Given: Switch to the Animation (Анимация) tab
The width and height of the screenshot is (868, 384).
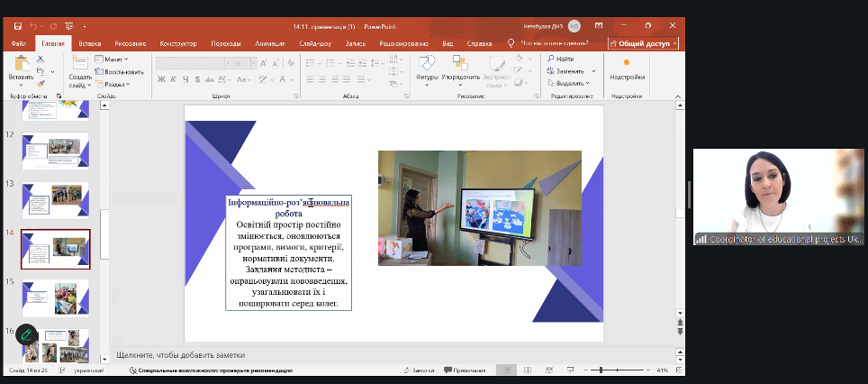Looking at the screenshot, I should (269, 42).
